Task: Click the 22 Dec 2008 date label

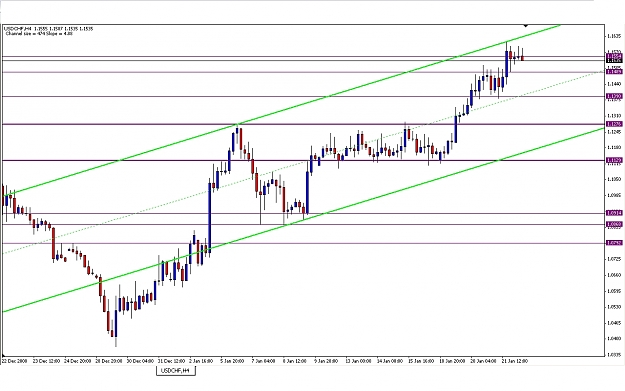Action: pyautogui.click(x=14, y=361)
